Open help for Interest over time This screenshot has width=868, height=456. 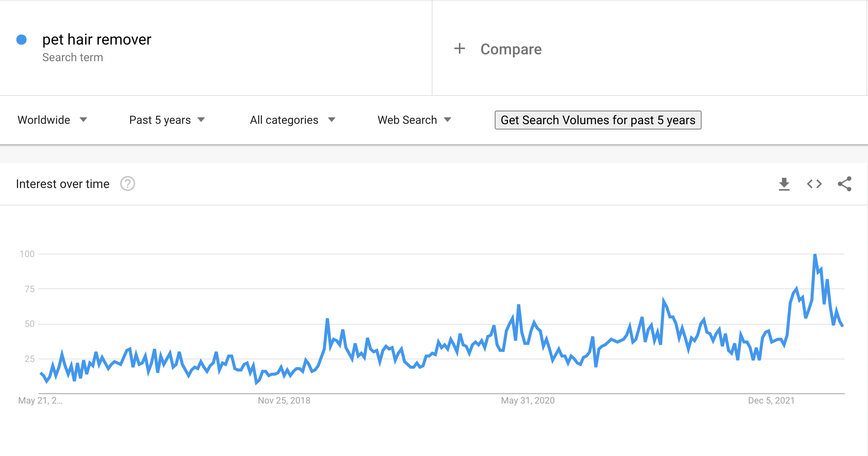point(128,184)
